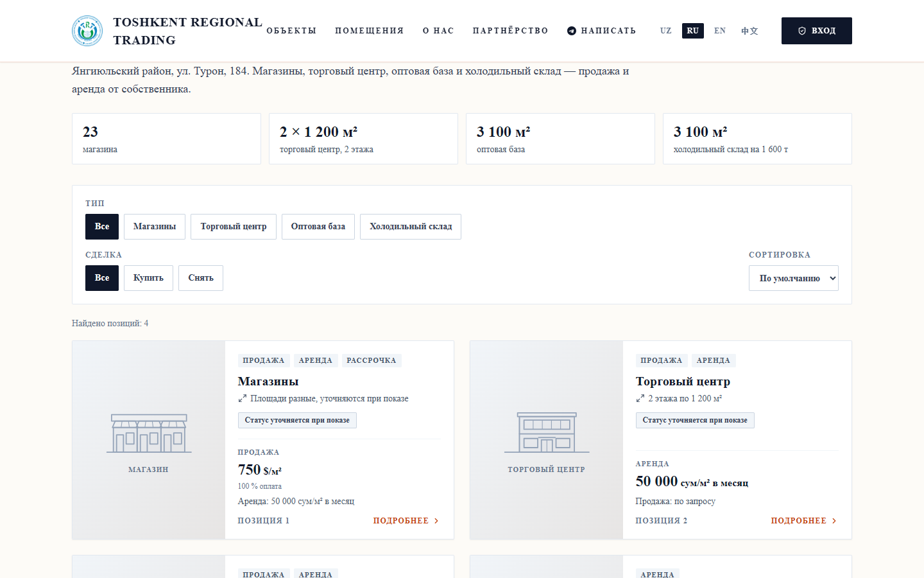This screenshot has height=578, width=924.
Task: Click the area icon next to Площади разные
Action: tap(242, 399)
